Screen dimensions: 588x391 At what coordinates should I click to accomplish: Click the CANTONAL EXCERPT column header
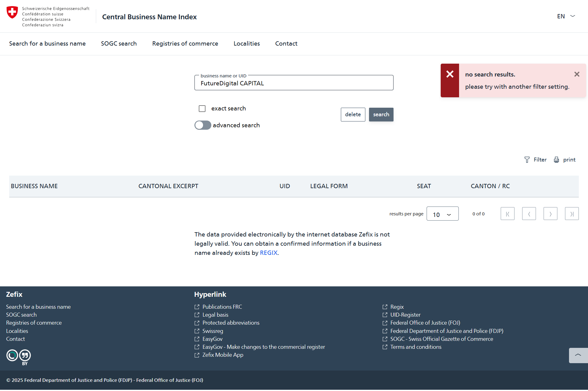[168, 186]
